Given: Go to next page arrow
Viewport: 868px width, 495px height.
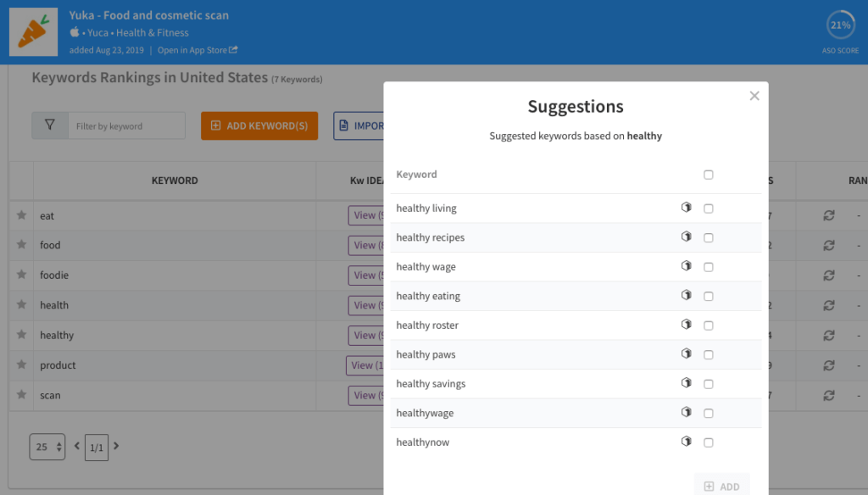Looking at the screenshot, I should 117,446.
